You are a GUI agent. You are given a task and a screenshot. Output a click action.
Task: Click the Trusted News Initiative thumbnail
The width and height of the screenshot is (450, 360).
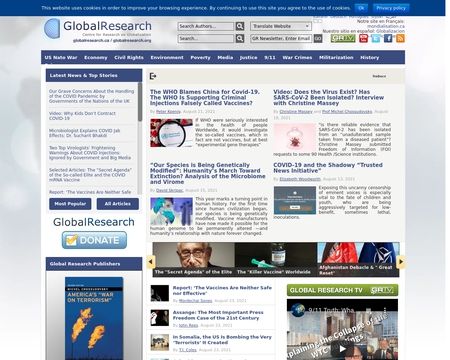pyautogui.click(x=295, y=200)
